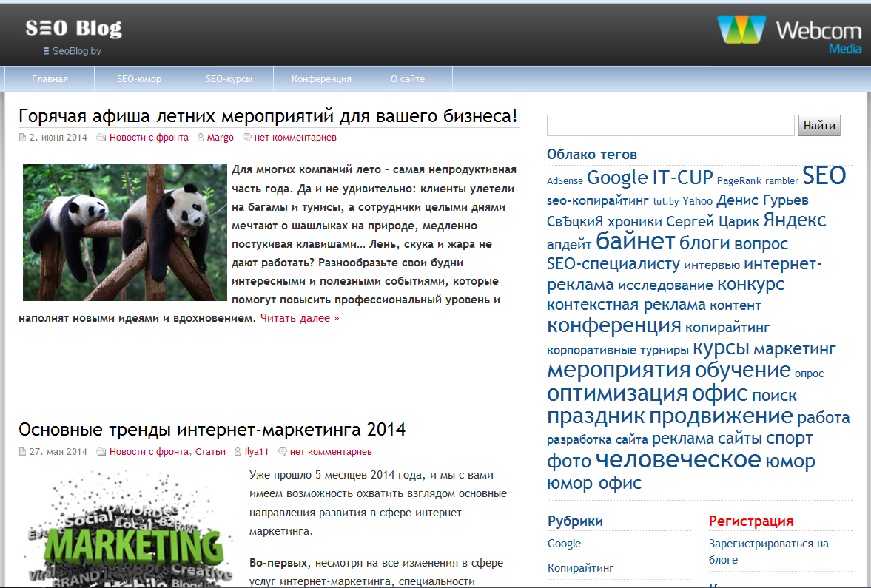871x588 pixels.
Task: Select the обучение tag
Action: click(743, 370)
